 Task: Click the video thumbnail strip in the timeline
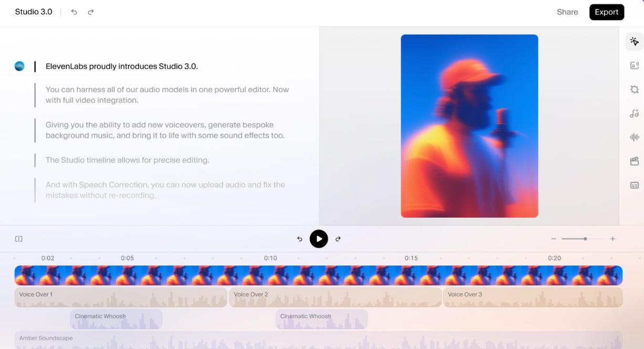(319, 275)
